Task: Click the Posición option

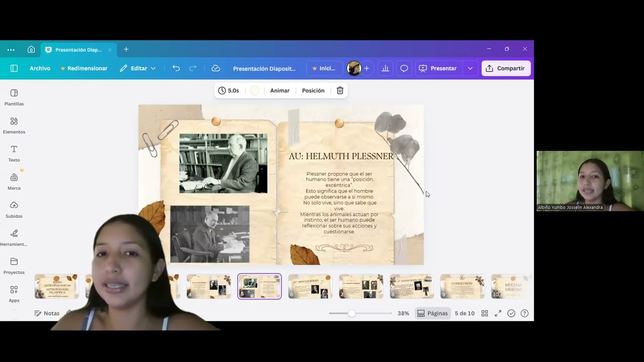Action: [313, 90]
